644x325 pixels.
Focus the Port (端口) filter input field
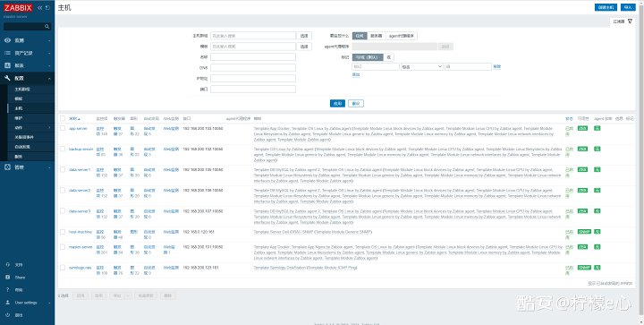tap(253, 89)
